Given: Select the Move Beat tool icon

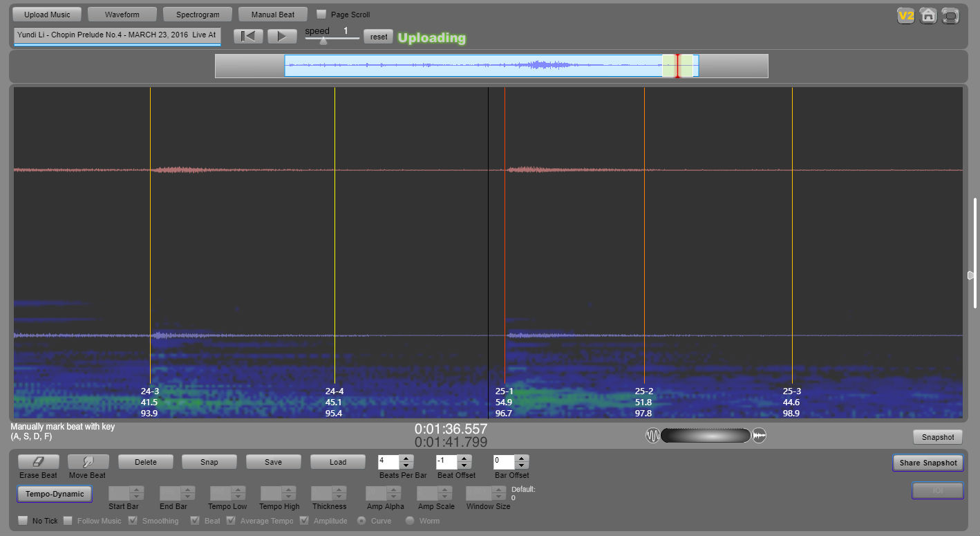Looking at the screenshot, I should click(x=88, y=462).
